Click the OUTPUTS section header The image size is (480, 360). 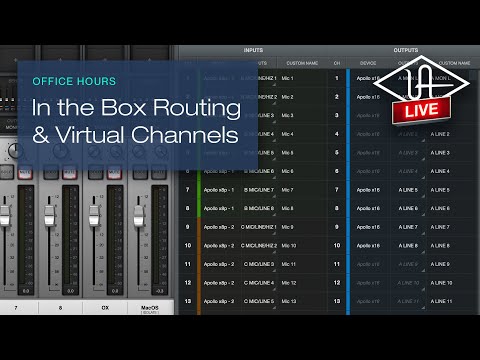[x=405, y=50]
